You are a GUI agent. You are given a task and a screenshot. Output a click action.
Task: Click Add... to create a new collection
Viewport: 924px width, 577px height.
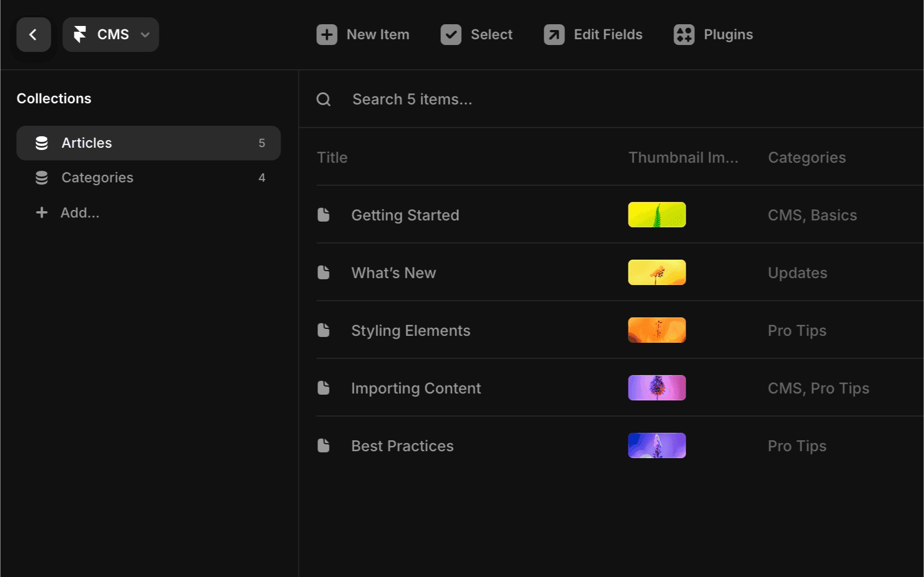(80, 212)
